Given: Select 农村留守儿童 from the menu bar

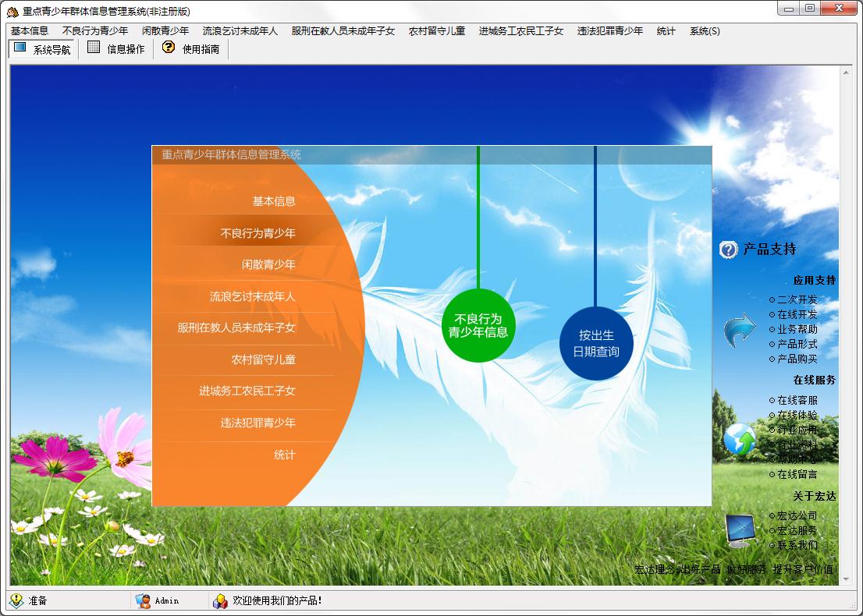Looking at the screenshot, I should point(435,31).
